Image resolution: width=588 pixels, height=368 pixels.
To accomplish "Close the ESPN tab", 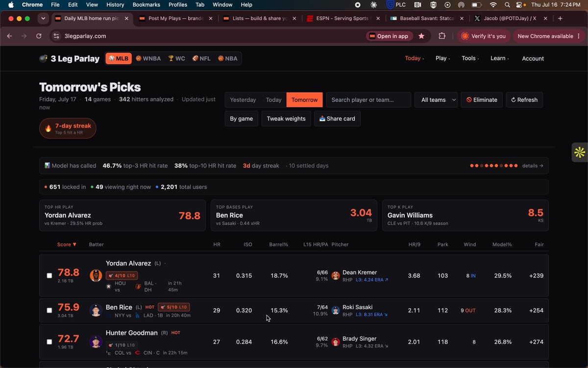I will (379, 18).
